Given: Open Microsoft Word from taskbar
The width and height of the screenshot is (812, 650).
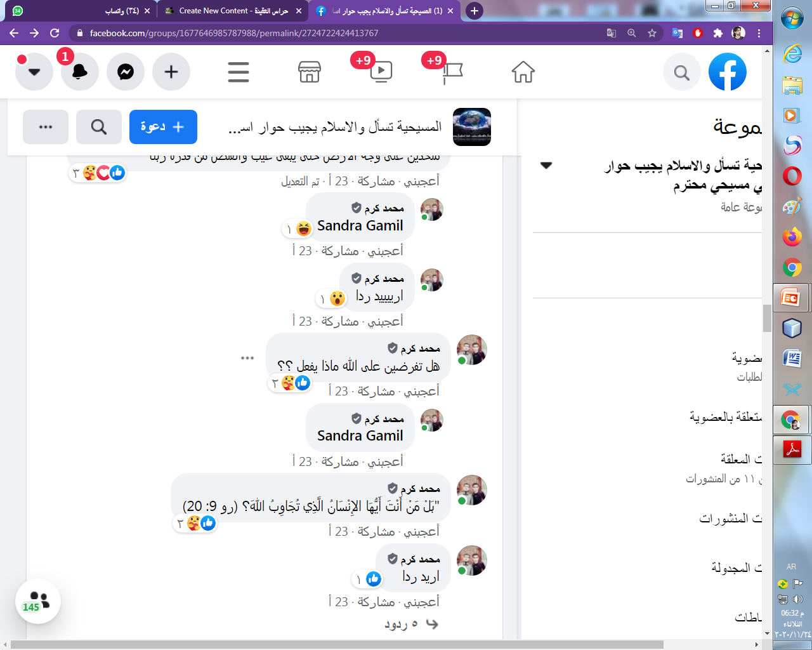Looking at the screenshot, I should tap(792, 359).
